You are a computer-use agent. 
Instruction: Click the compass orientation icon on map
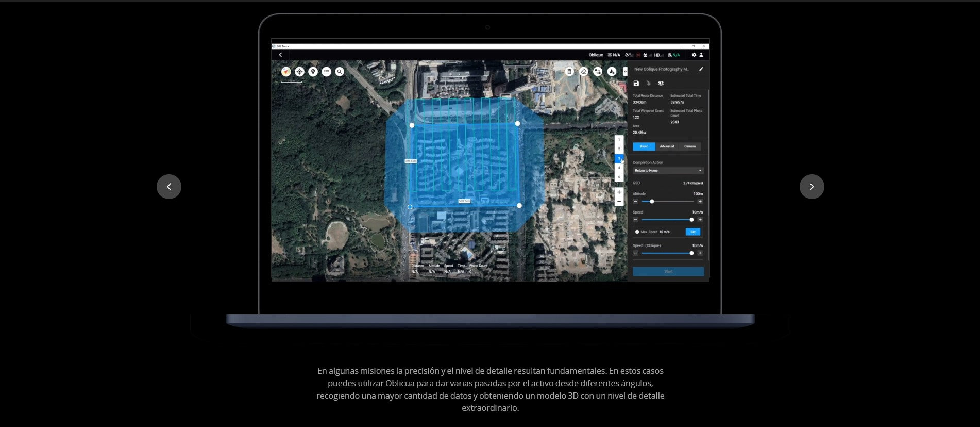click(x=286, y=72)
